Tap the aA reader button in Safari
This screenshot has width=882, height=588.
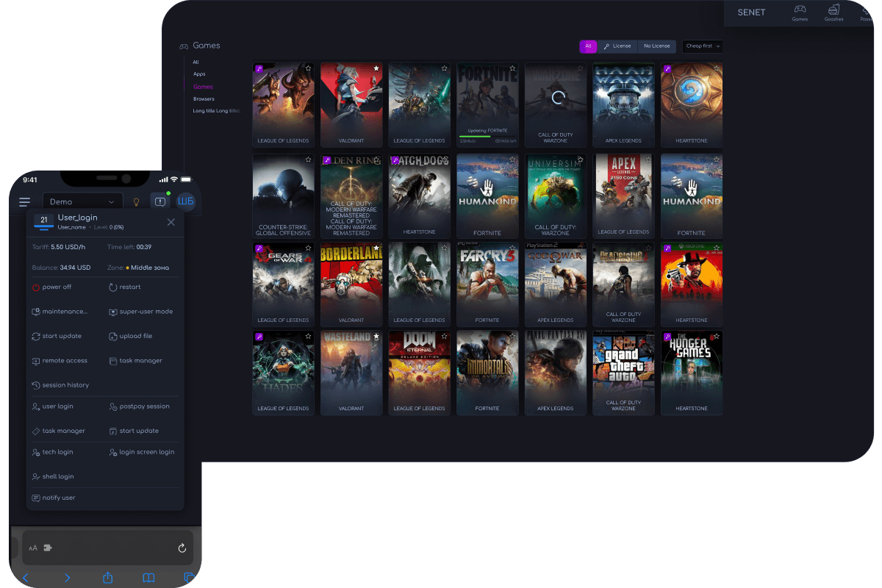coord(33,548)
